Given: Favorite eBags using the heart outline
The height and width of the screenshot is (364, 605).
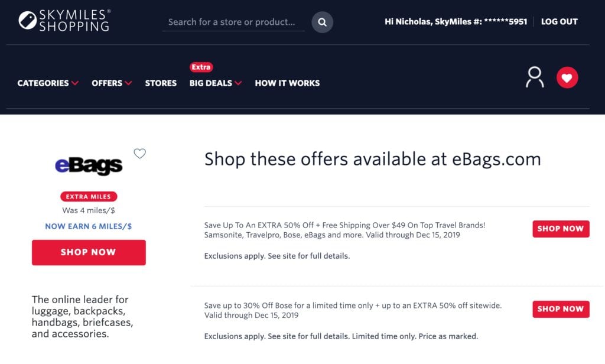Looking at the screenshot, I should pyautogui.click(x=139, y=153).
